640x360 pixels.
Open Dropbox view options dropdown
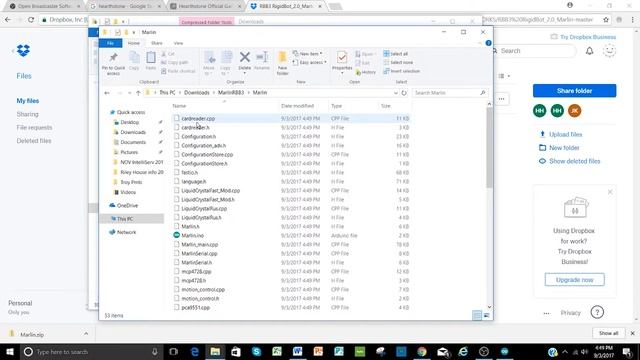point(504,76)
